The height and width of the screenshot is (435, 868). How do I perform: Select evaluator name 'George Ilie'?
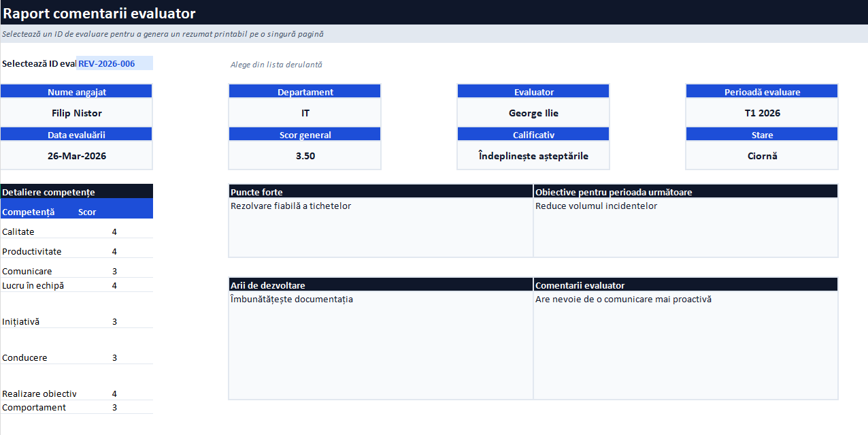click(x=534, y=113)
